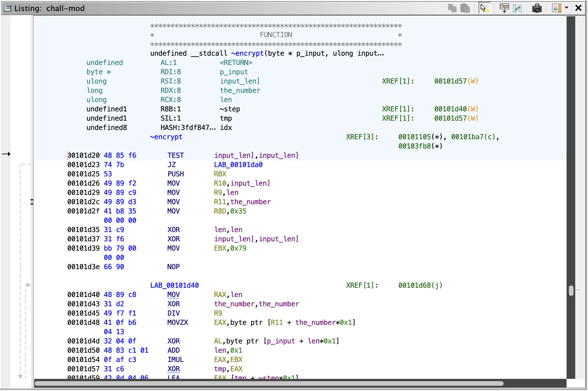
Task: Open the Edit Listing Fields icon
Action: click(504, 8)
